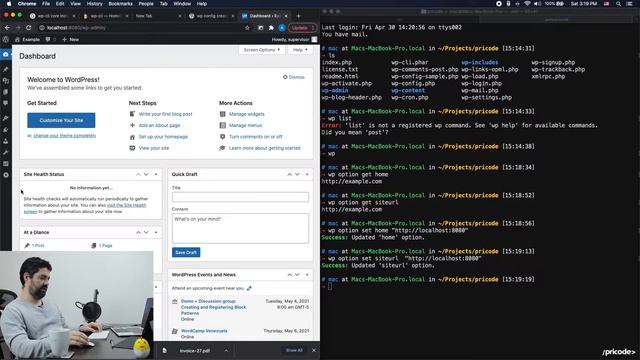Open WordCamp Venezuela event link

point(204,331)
